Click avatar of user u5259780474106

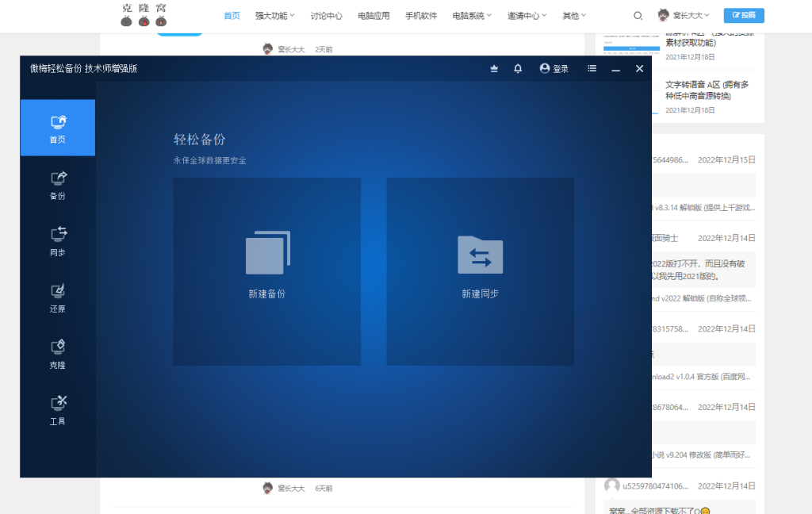click(612, 485)
